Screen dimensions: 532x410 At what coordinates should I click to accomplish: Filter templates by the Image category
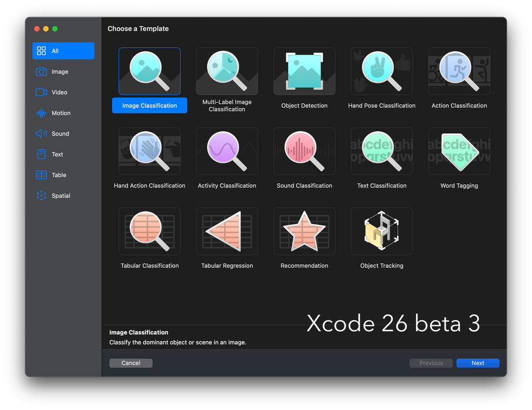(63, 72)
